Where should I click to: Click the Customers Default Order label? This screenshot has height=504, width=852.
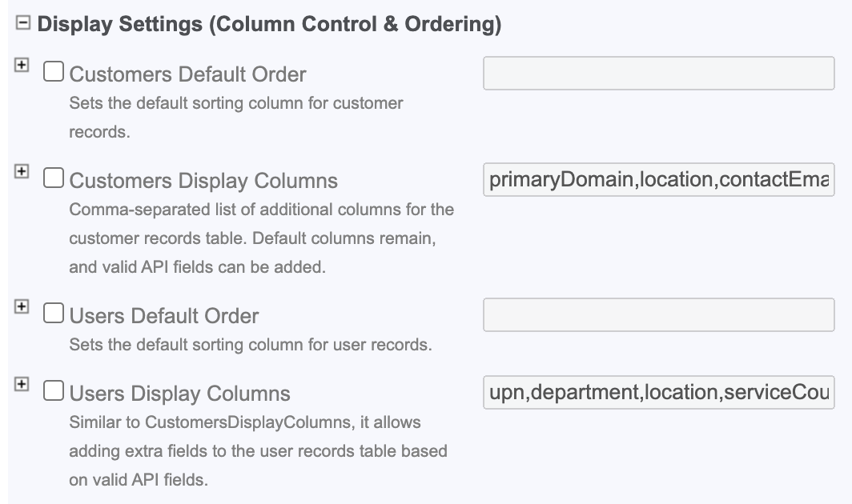[187, 74]
